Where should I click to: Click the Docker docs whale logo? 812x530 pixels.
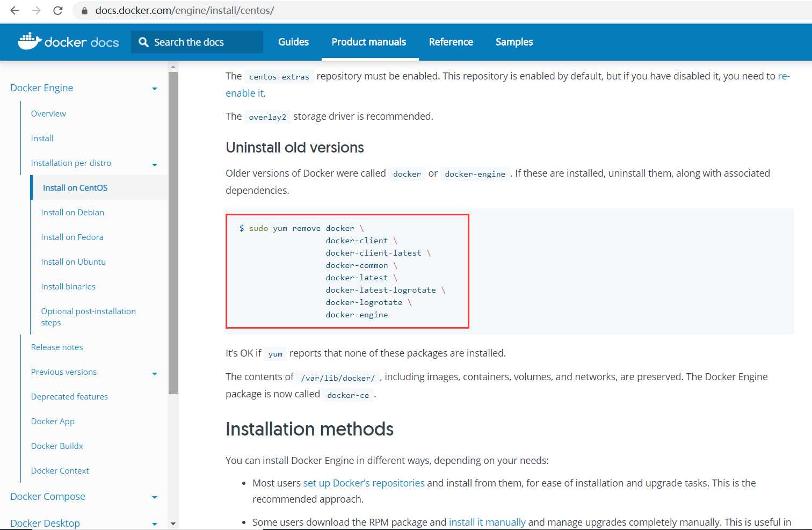click(30, 41)
